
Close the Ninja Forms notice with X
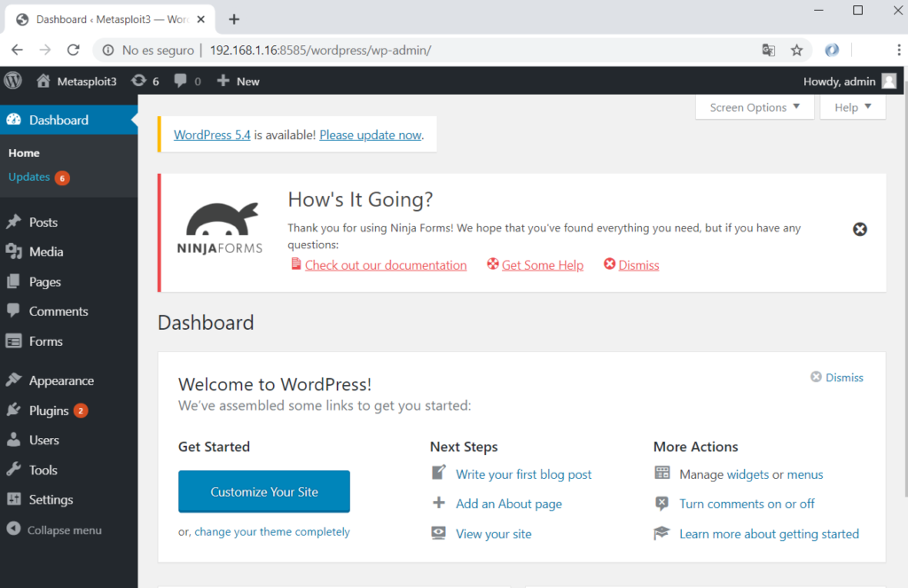click(x=860, y=230)
